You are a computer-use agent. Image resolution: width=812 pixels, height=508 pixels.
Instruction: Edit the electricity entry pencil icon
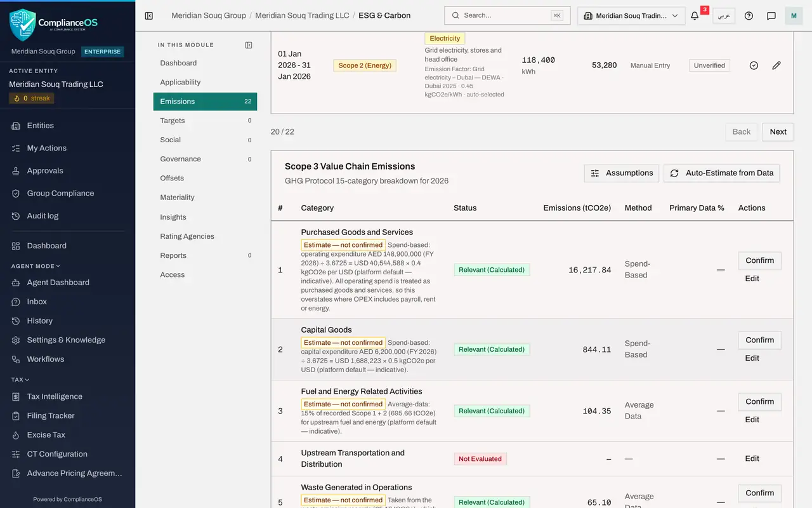776,65
